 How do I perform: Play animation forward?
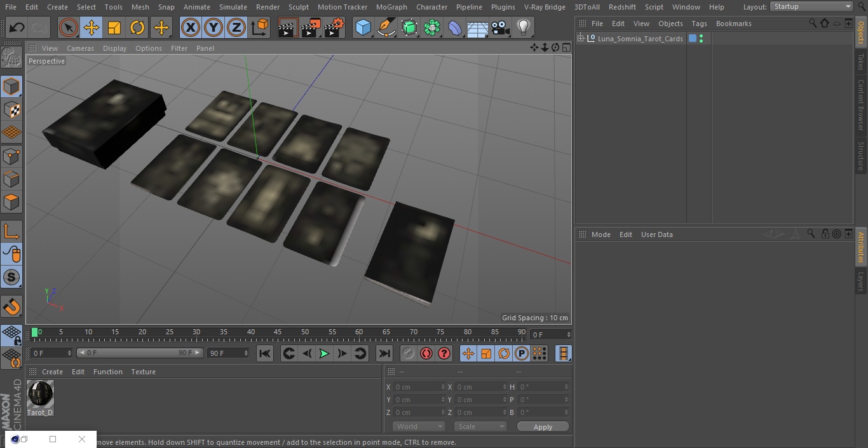pyautogui.click(x=324, y=353)
